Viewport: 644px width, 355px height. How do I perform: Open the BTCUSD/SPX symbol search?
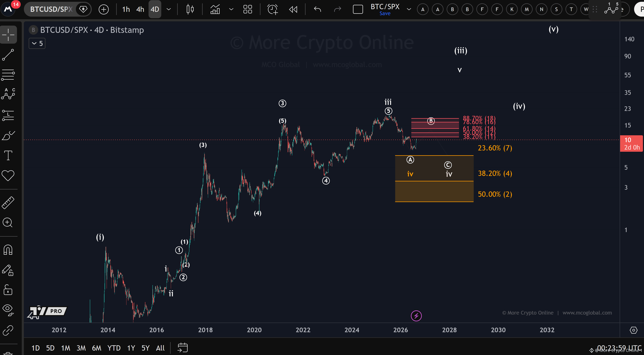click(51, 9)
